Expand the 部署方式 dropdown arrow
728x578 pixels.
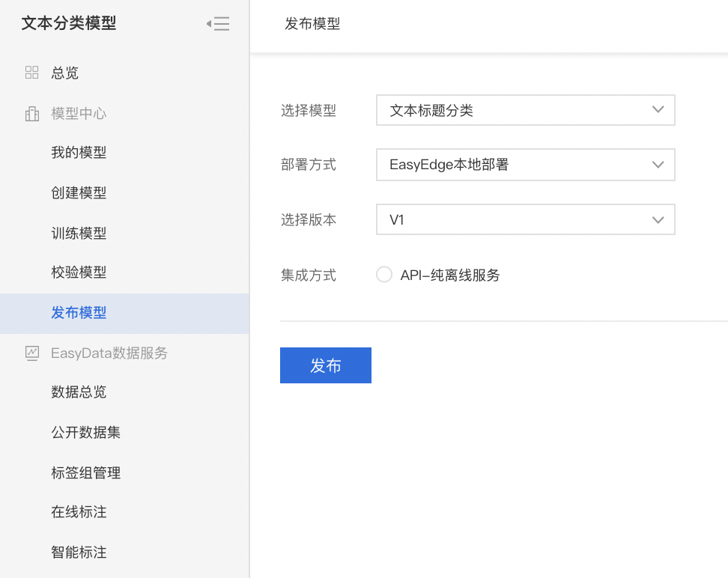(x=658, y=165)
